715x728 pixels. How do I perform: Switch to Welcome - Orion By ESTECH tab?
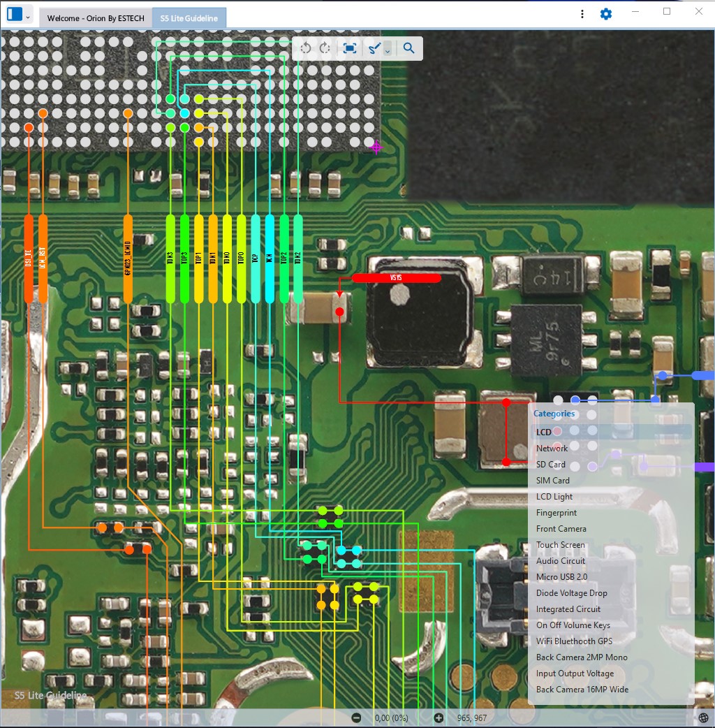click(96, 18)
